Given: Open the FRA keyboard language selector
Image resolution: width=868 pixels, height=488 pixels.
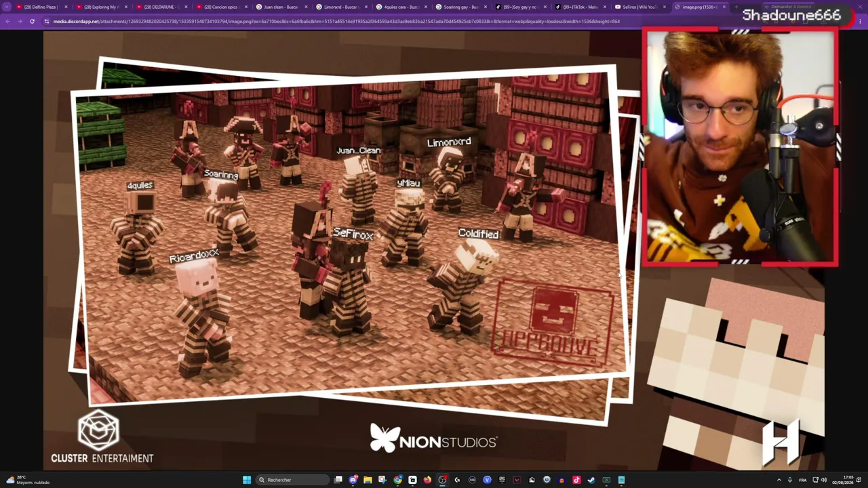Looking at the screenshot, I should (x=803, y=480).
